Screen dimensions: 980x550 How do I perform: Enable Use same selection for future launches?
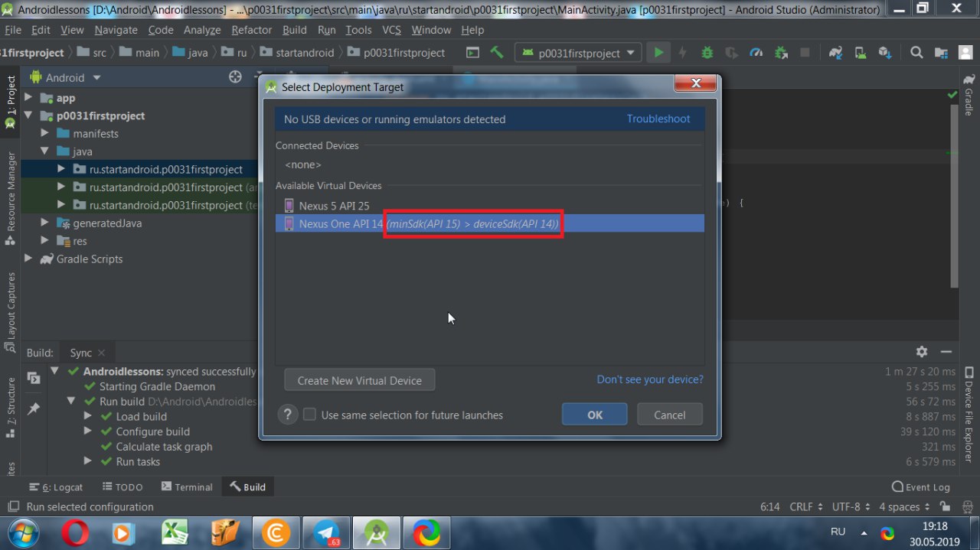point(309,415)
